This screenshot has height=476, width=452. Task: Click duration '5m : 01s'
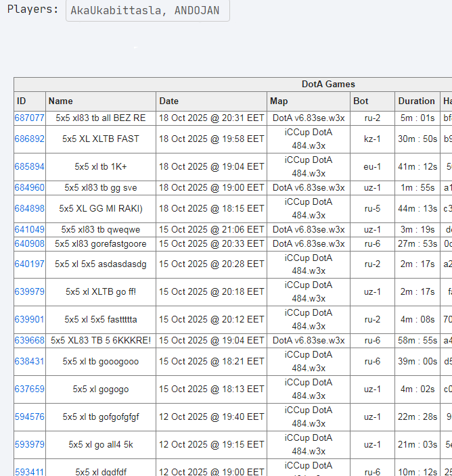click(417, 118)
